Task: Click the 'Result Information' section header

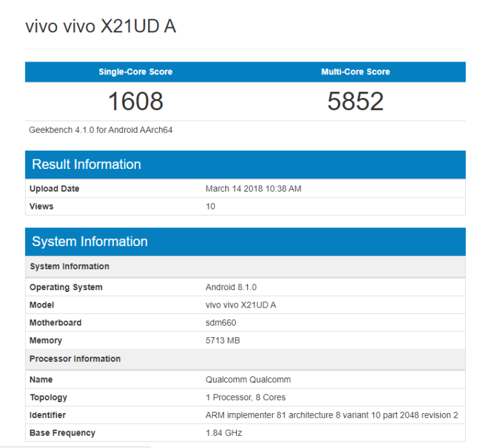Action: point(245,164)
